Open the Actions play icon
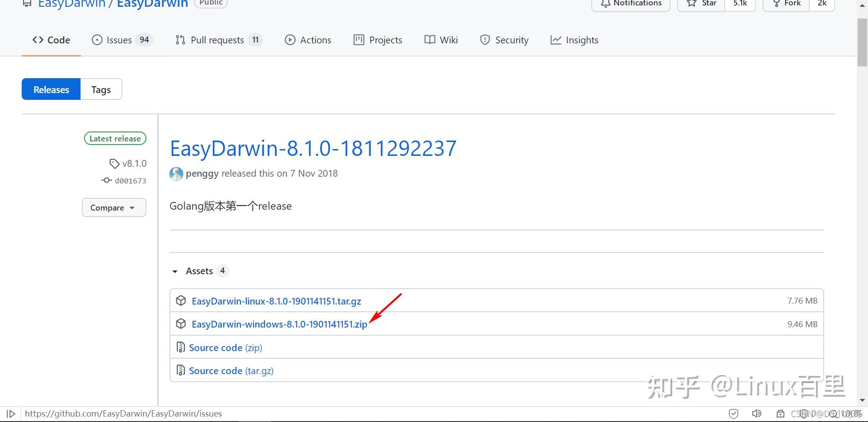868x422 pixels. 290,40
